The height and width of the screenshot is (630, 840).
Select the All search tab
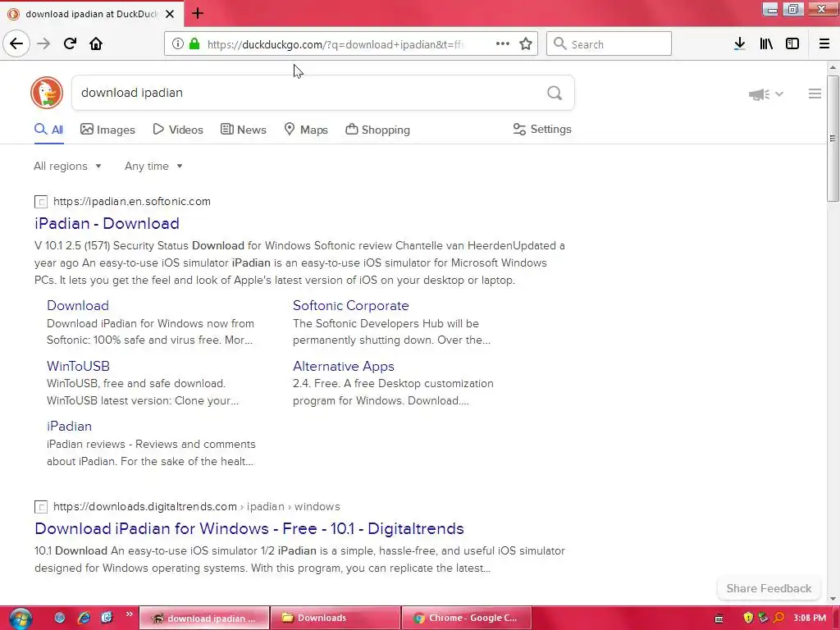point(48,130)
